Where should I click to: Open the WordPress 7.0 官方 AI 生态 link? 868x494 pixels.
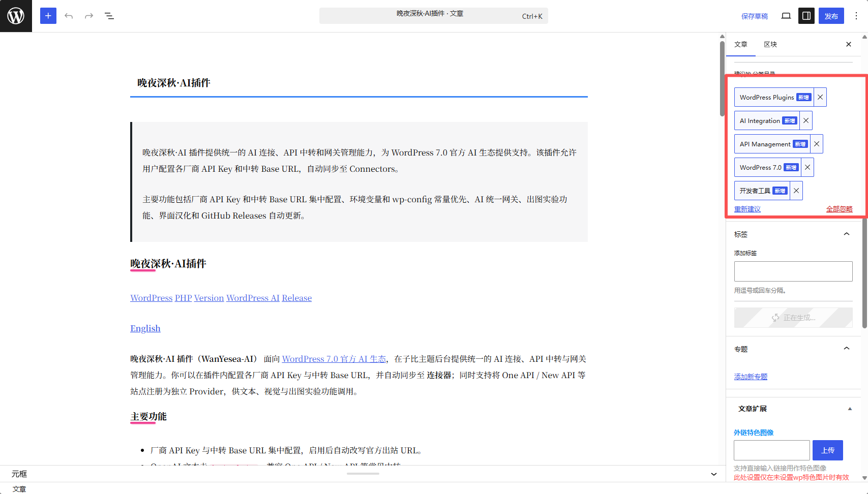pyautogui.click(x=334, y=359)
